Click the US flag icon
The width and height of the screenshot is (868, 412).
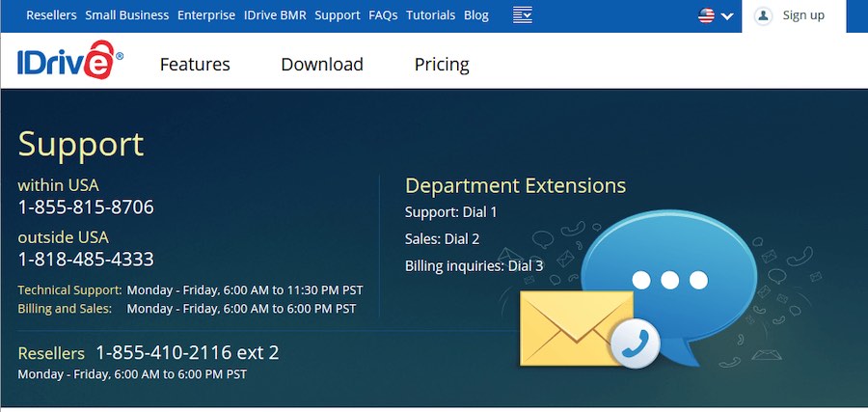706,15
